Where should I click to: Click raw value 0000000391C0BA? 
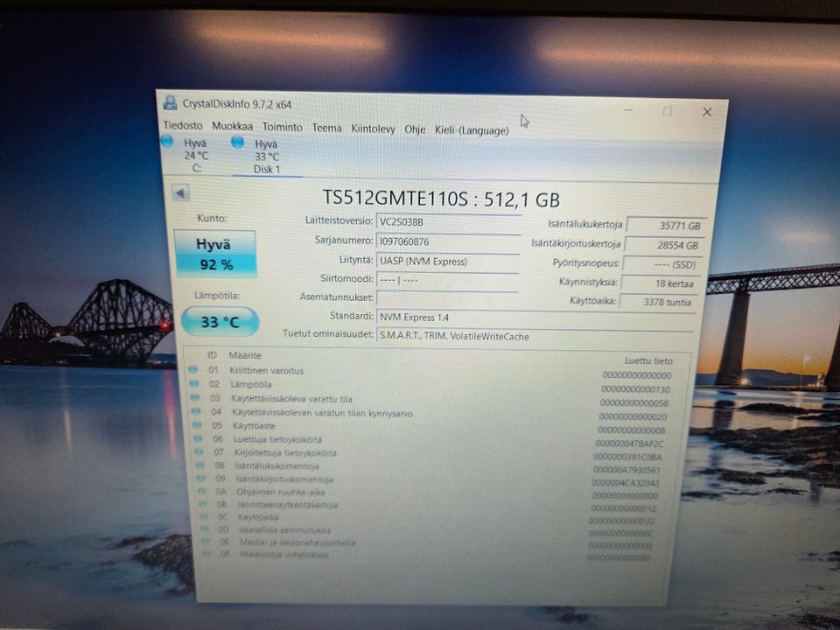coord(628,457)
